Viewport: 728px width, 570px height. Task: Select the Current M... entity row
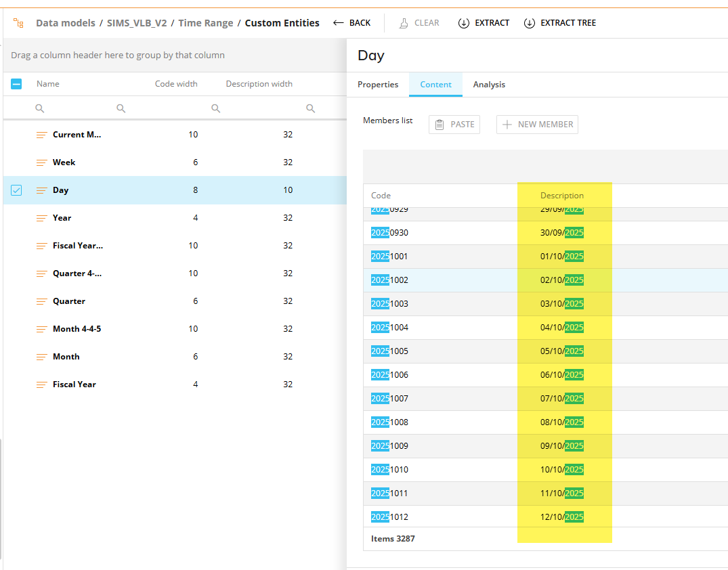(175, 135)
